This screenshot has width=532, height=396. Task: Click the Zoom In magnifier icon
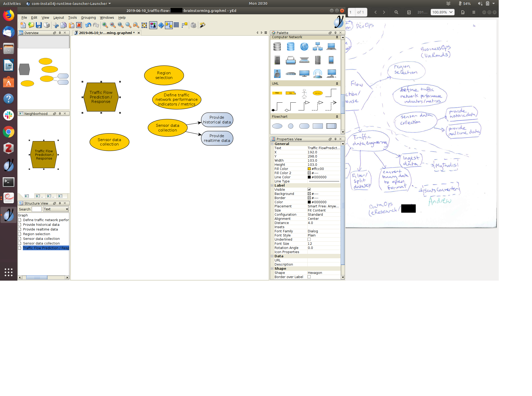(105, 25)
